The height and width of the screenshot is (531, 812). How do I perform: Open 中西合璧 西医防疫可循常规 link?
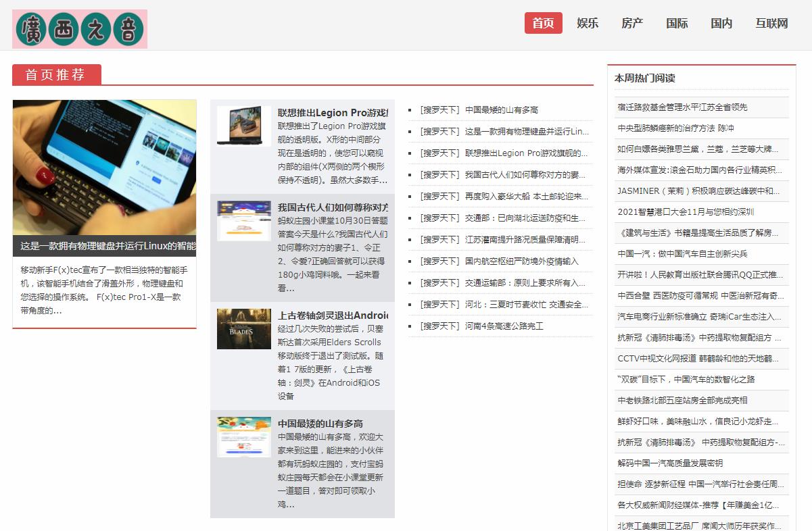701,296
